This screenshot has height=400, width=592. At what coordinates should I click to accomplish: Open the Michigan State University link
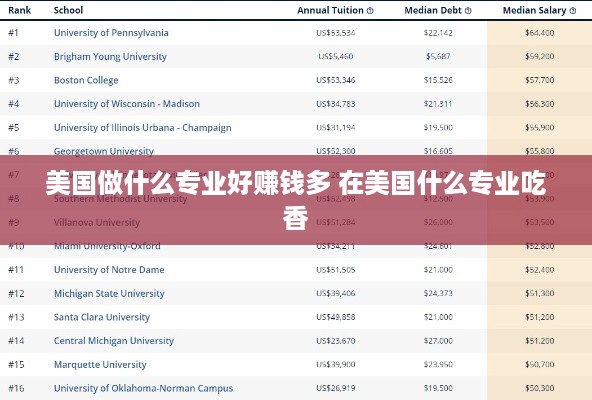[109, 293]
